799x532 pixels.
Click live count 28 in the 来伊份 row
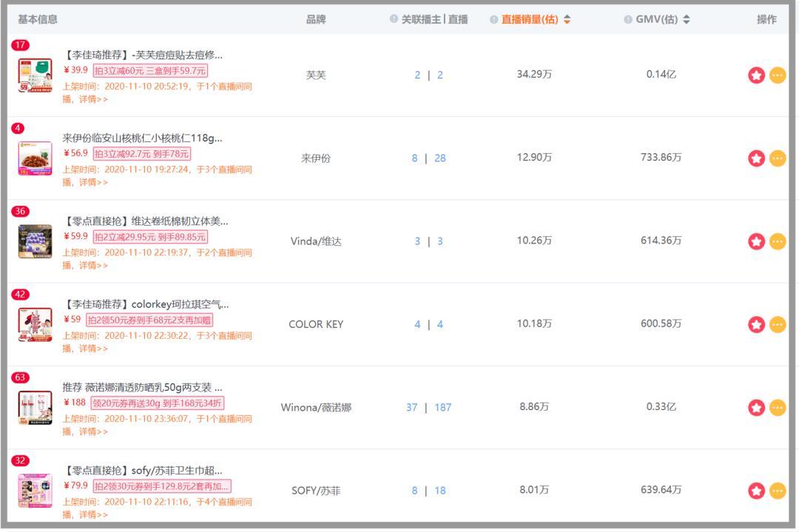[440, 158]
